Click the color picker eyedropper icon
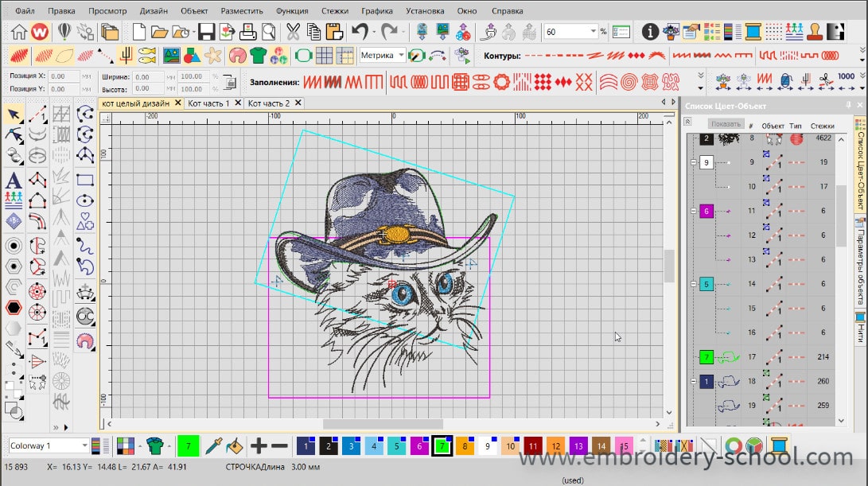 214,445
